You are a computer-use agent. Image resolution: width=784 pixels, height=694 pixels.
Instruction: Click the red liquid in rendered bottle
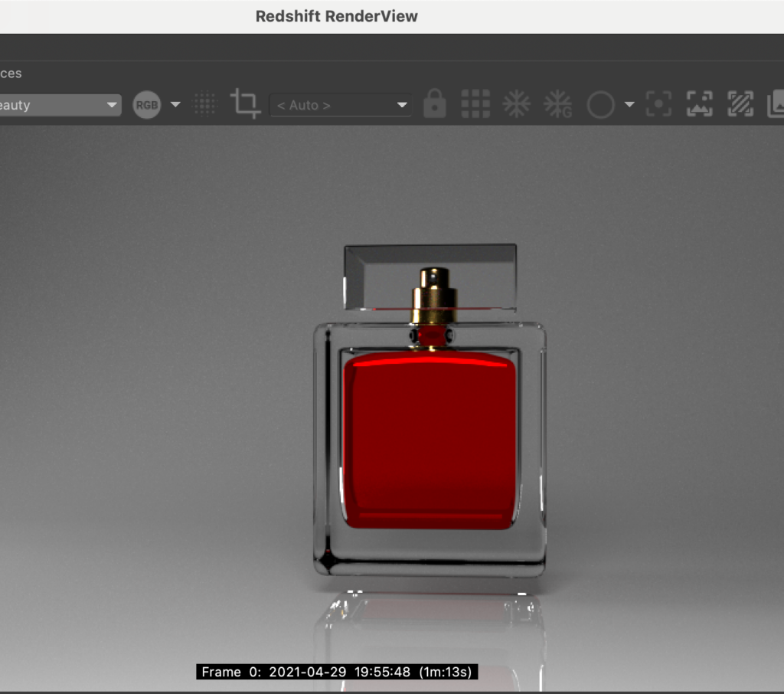(429, 440)
